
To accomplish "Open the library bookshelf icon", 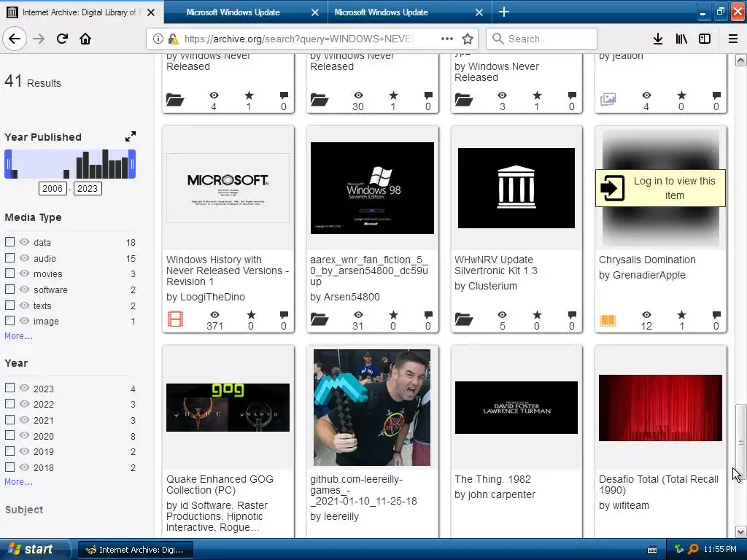I will pyautogui.click(x=681, y=39).
